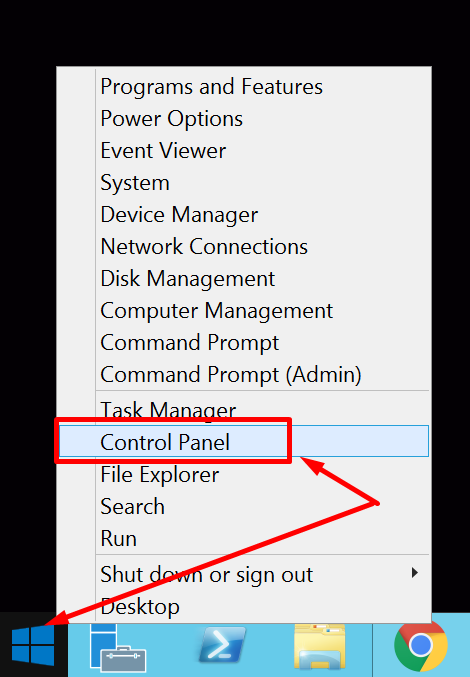Viewport: 470px width, 677px height.
Task: Open Server Manager from the taskbar
Action: coord(117,646)
